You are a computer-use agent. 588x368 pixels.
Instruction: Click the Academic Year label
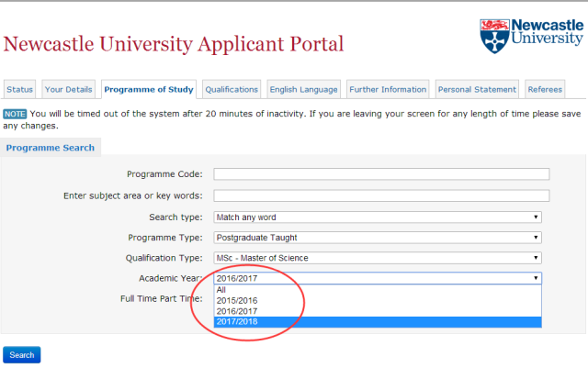coord(171,278)
